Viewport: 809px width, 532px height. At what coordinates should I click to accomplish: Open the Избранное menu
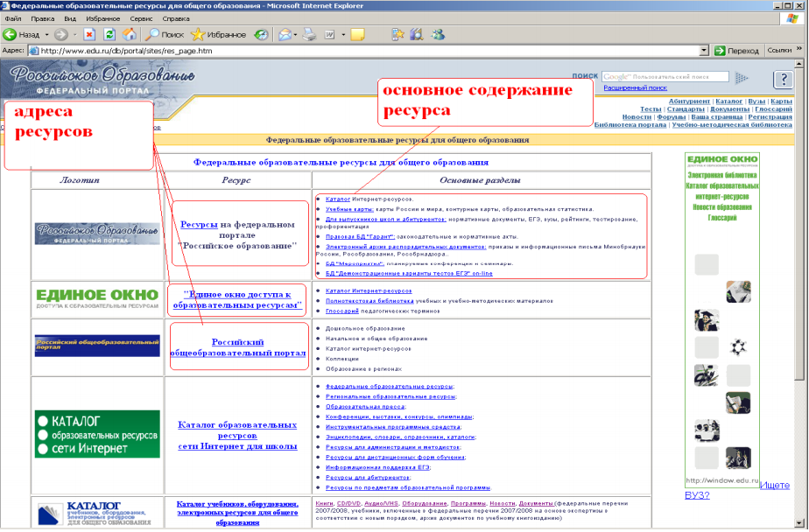coord(102,18)
